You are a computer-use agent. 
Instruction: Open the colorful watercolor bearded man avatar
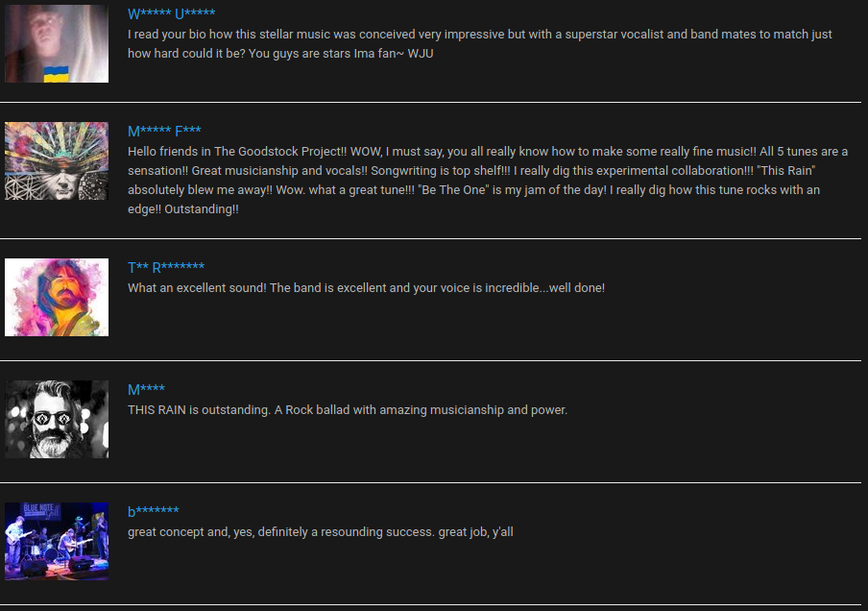(57, 298)
